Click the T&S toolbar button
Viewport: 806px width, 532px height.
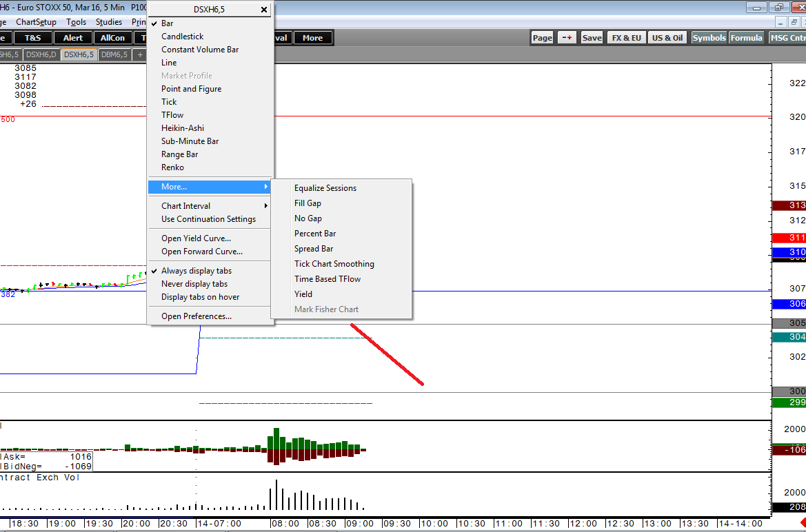(x=33, y=37)
